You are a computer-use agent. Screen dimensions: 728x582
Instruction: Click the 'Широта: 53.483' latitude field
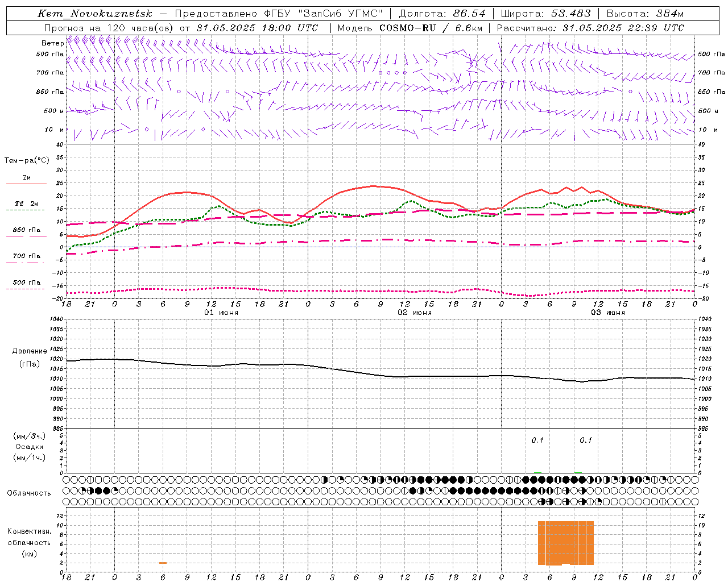[x=545, y=14]
